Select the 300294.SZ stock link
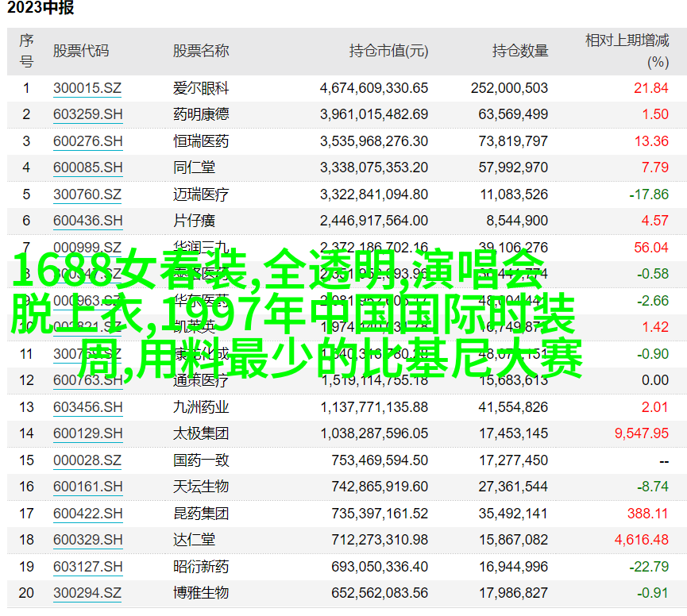This screenshot has width=687, height=616. pyautogui.click(x=87, y=593)
